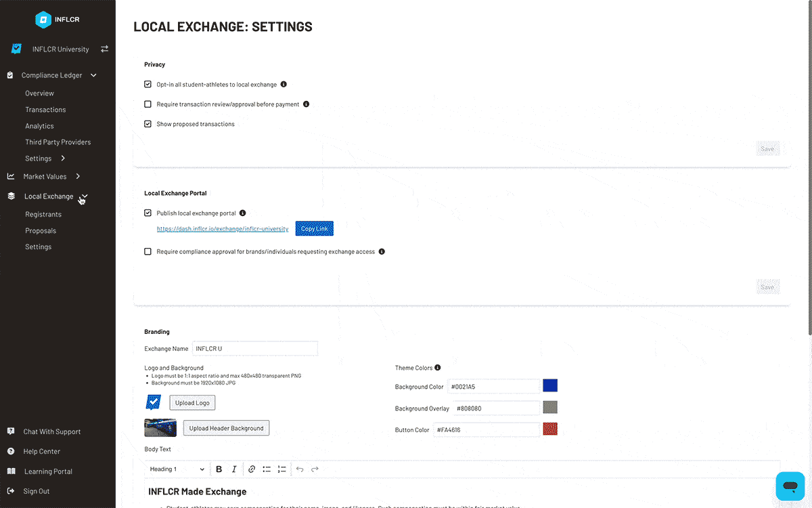Expand Compliance Ledger Settings submenu chevron
The image size is (812, 508).
click(63, 158)
